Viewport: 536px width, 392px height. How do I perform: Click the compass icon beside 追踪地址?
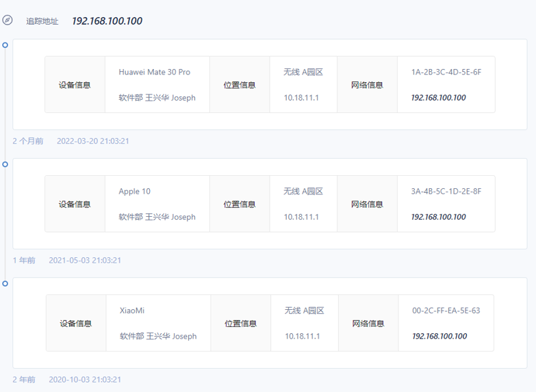point(8,21)
